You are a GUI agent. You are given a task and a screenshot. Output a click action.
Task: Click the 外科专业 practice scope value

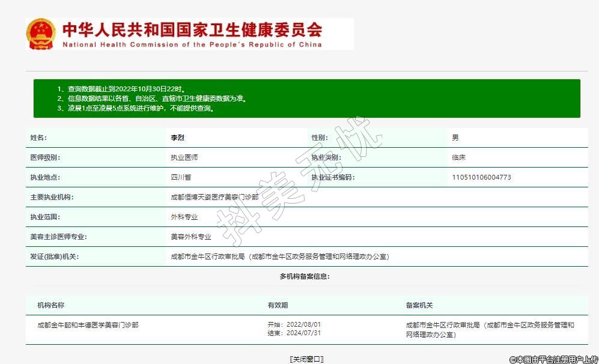(x=184, y=217)
